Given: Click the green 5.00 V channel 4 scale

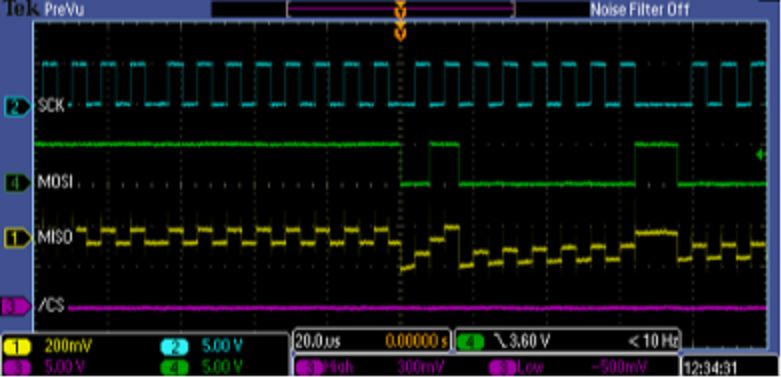Looking at the screenshot, I should 222,368.
